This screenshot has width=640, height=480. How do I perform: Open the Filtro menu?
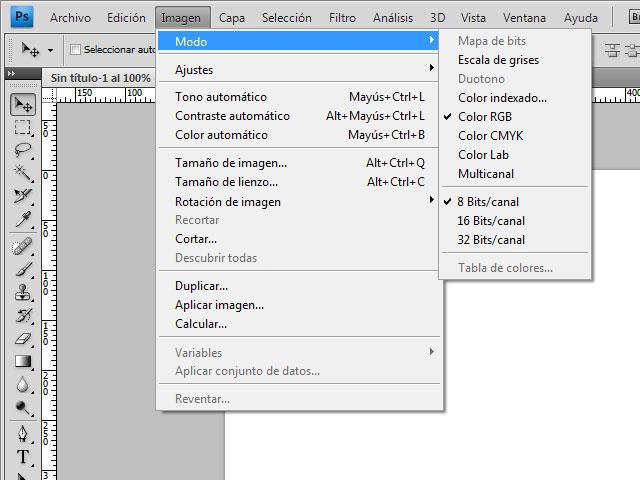(x=342, y=17)
